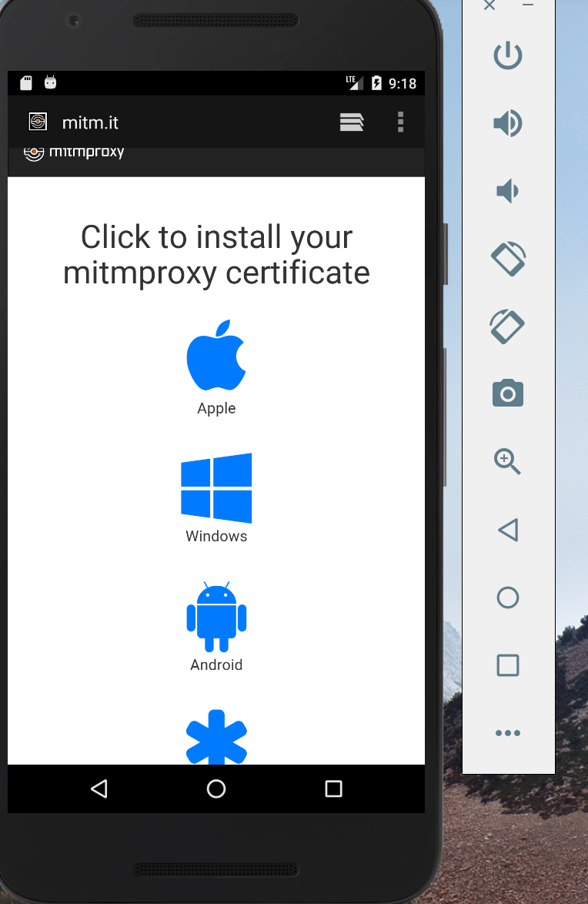Click emulator sidebar Home circle
This screenshot has height=904, width=588.
(x=508, y=598)
